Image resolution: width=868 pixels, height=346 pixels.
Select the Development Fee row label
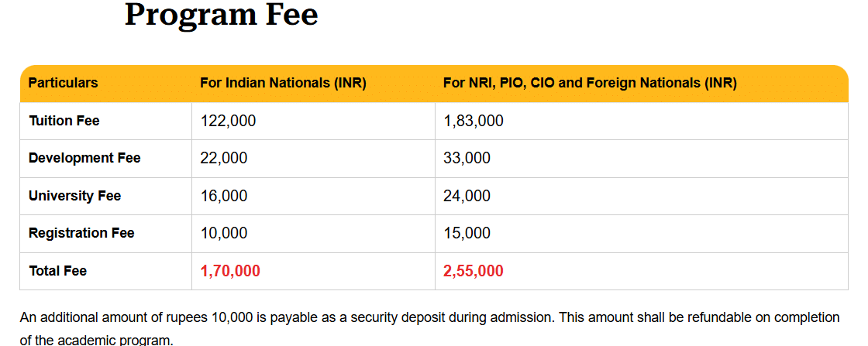84,158
